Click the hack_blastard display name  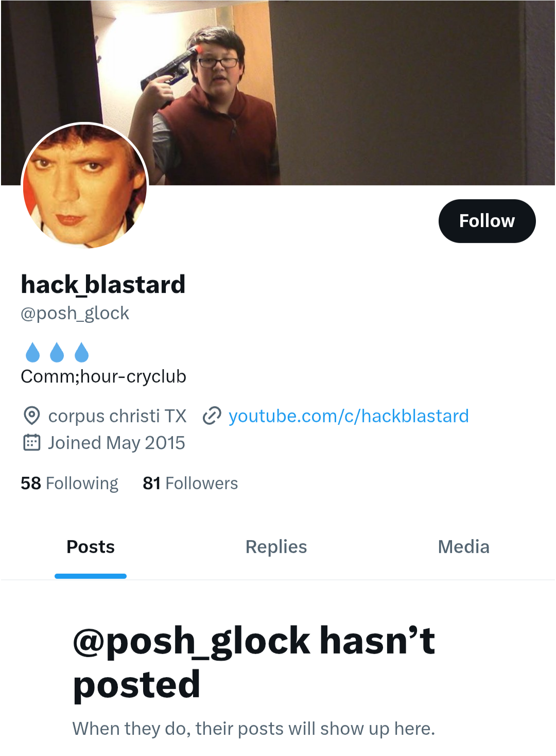(103, 284)
